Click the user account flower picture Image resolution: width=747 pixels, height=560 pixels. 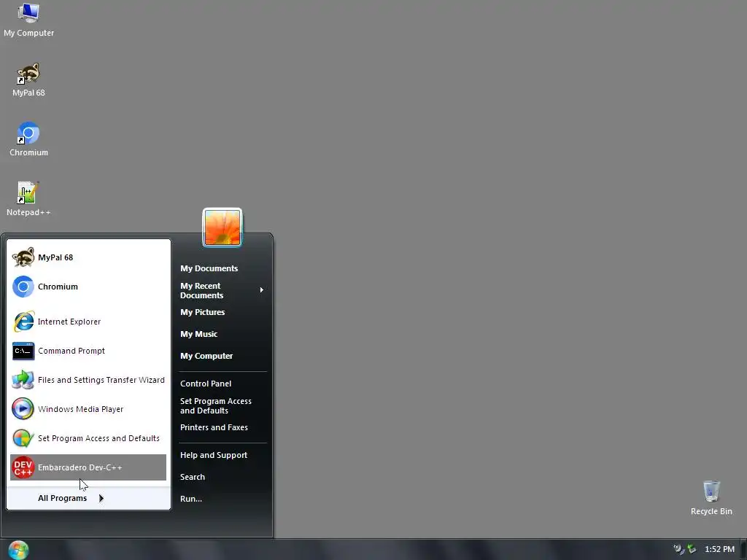222,227
